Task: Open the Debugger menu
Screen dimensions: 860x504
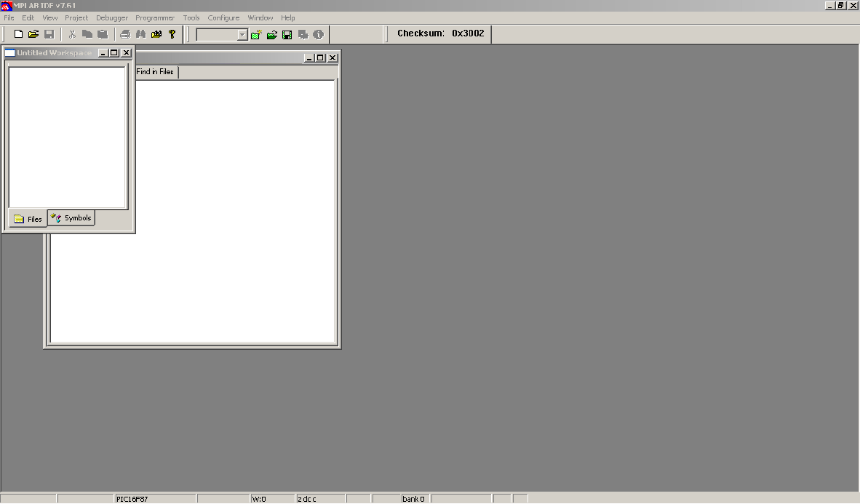Action: point(111,17)
